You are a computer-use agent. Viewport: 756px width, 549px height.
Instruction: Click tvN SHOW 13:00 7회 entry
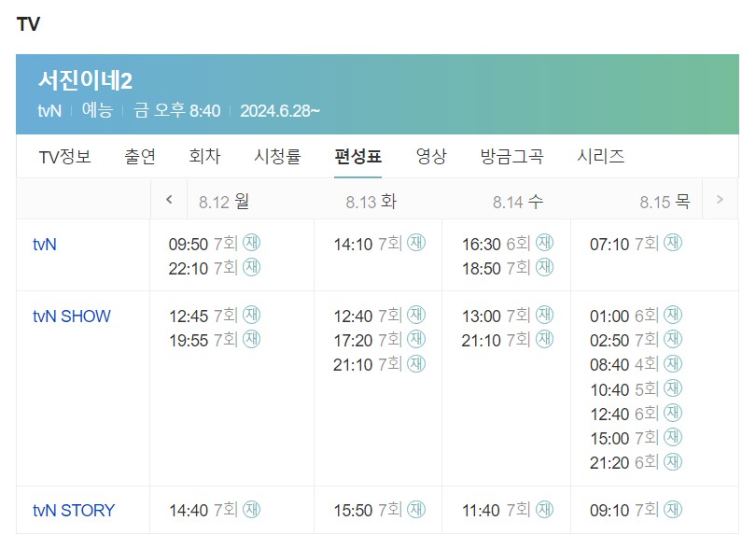[x=508, y=316]
